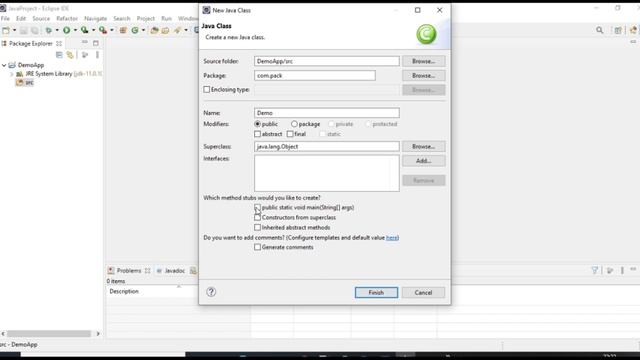Click the Coverage launch toolbar icon
The width and height of the screenshot is (640, 360).
(84, 30)
